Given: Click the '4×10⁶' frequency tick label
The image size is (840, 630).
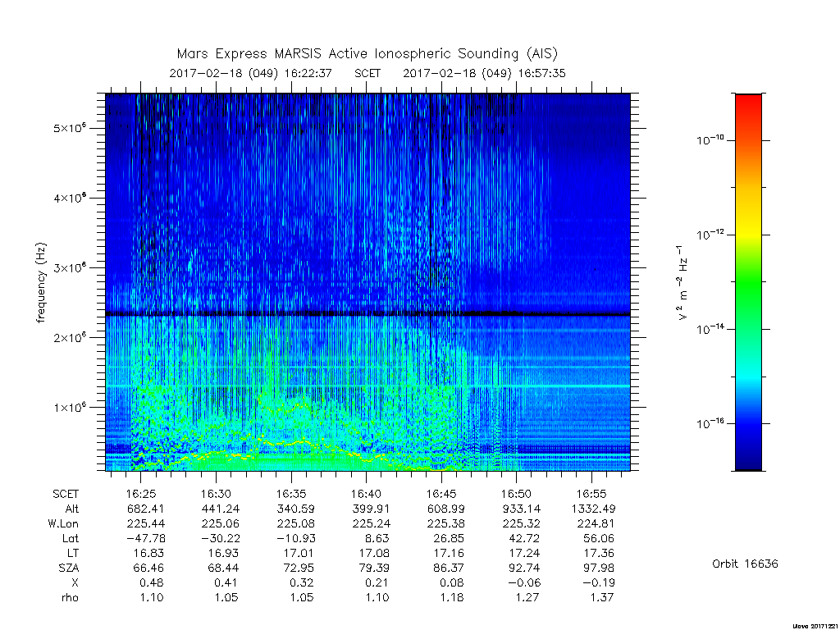Looking at the screenshot, I should point(70,198).
